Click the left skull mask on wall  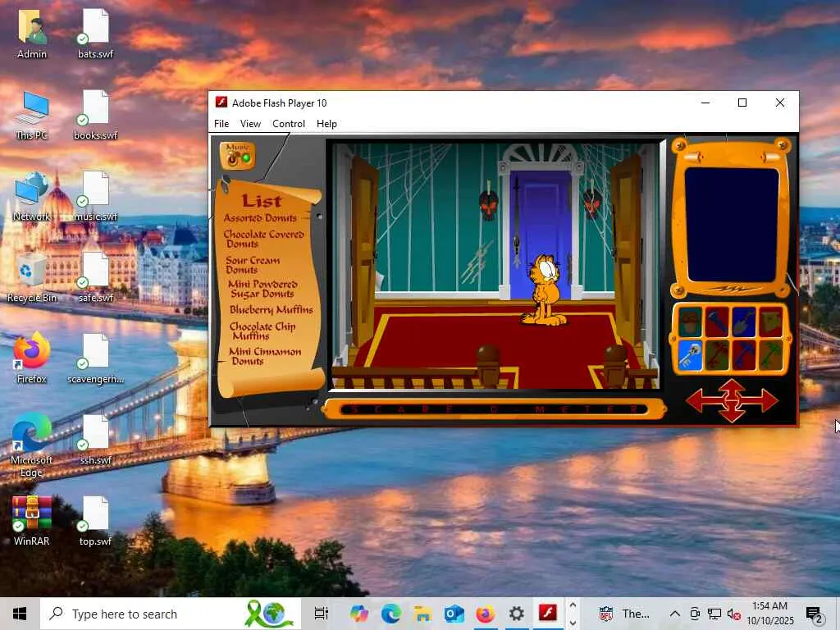pos(489,203)
